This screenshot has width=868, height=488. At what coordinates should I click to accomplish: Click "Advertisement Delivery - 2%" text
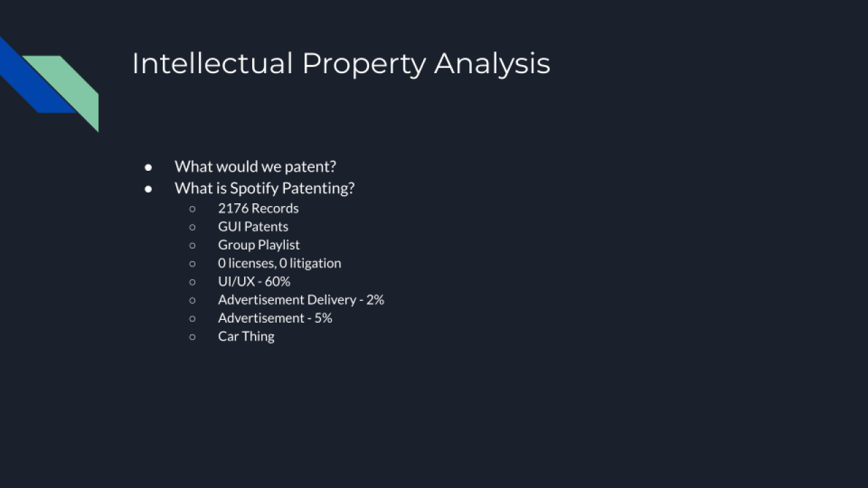click(x=301, y=300)
